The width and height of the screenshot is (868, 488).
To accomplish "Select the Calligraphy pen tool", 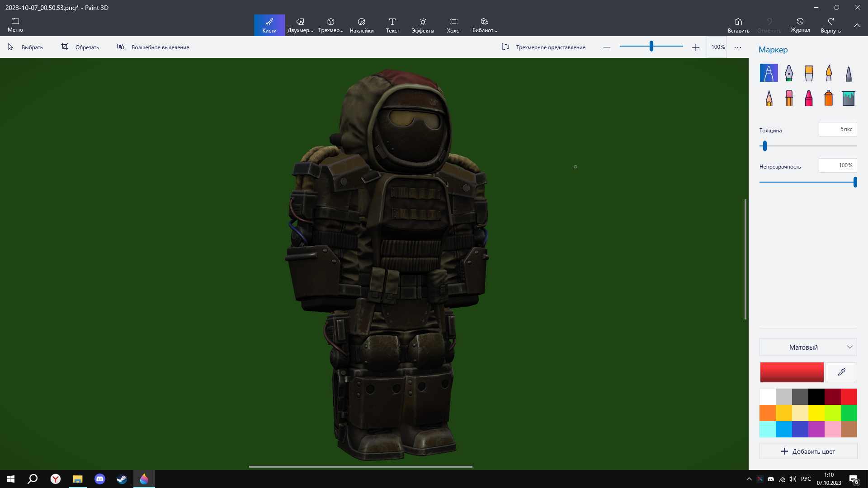I will [x=788, y=73].
